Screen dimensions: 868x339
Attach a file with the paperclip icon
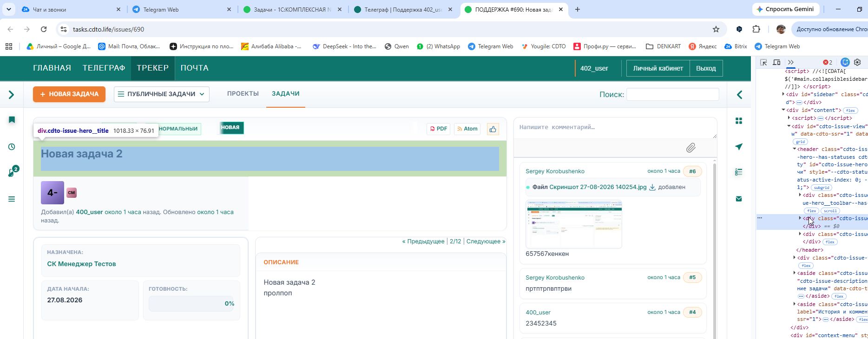pyautogui.click(x=690, y=148)
